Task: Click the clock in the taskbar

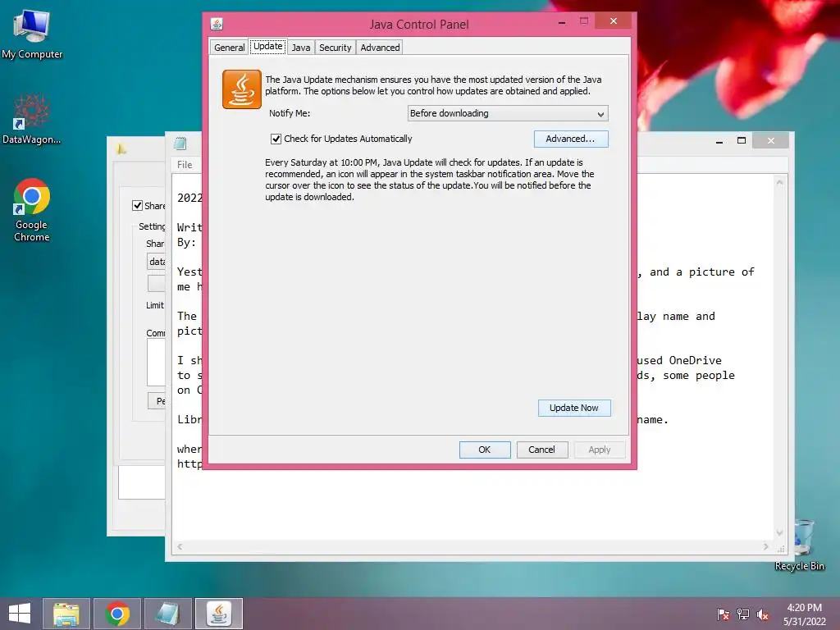Action: click(x=805, y=614)
